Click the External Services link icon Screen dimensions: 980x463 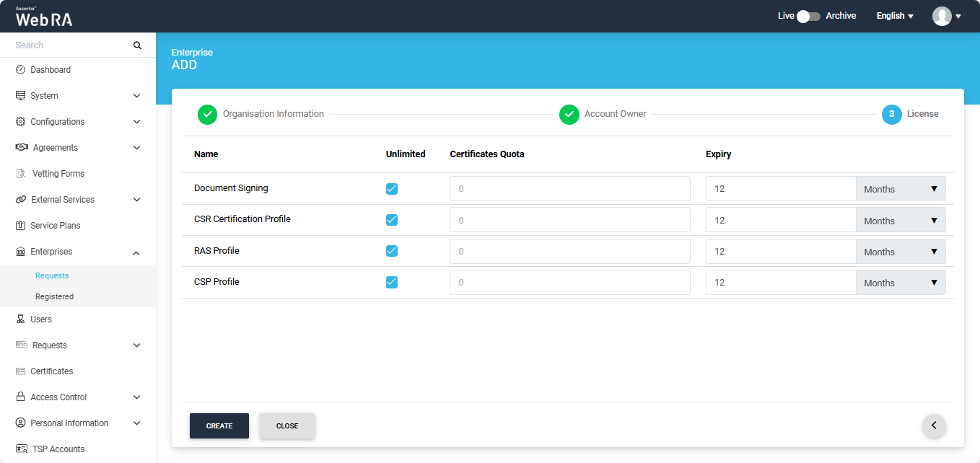click(x=21, y=200)
